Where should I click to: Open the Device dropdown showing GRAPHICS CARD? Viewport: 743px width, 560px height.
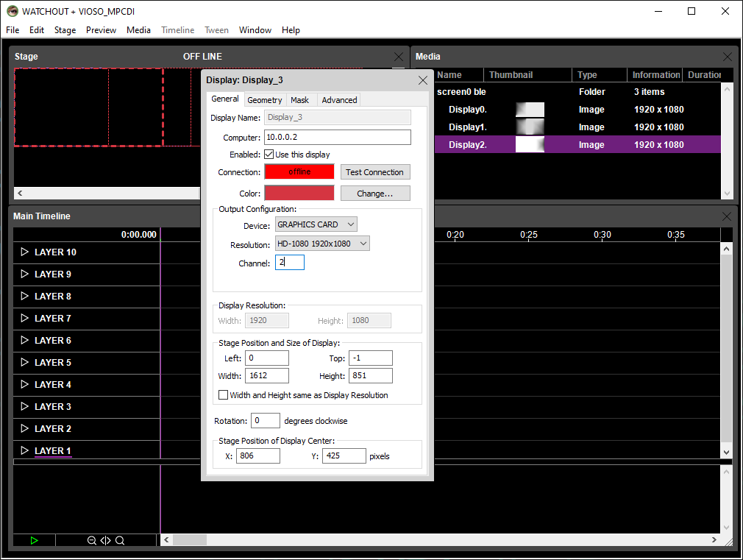pos(316,224)
